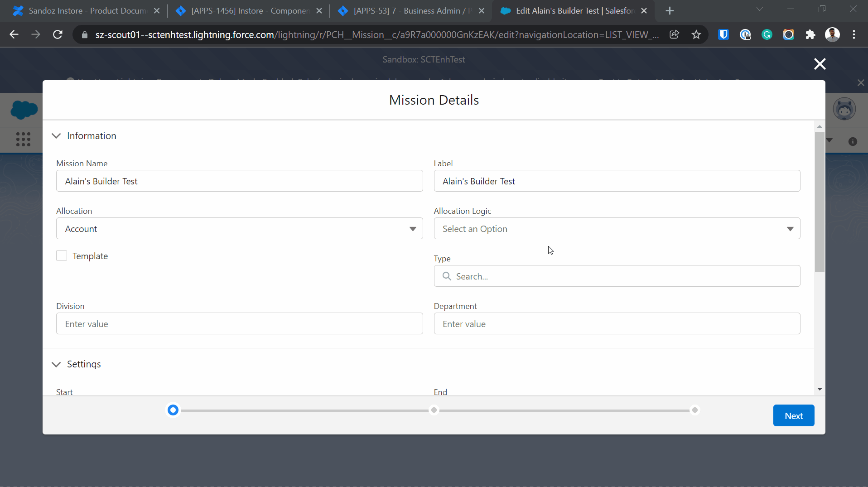Click the Next button
868x487 pixels.
tap(793, 416)
